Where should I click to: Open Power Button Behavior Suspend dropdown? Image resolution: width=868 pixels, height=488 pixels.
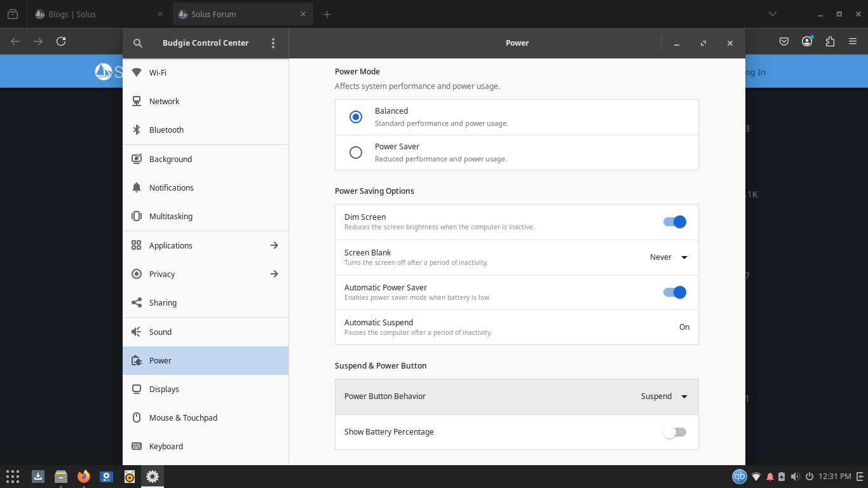[x=664, y=396]
